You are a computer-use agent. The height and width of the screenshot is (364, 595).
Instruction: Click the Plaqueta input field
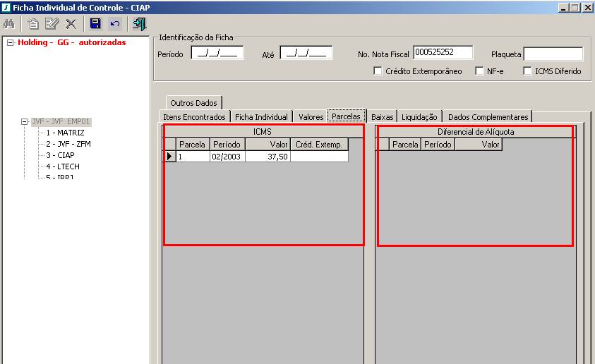553,54
